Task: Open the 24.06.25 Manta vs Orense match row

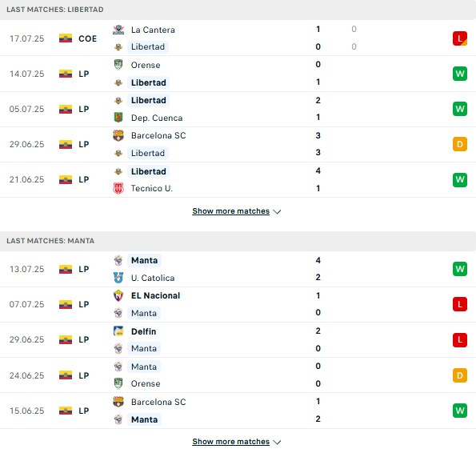Action: point(238,375)
